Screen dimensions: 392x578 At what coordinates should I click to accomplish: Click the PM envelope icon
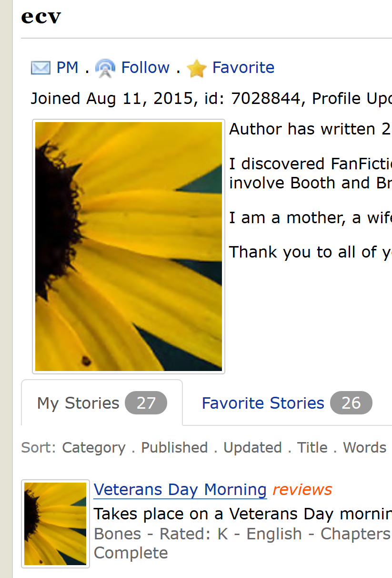(40, 68)
